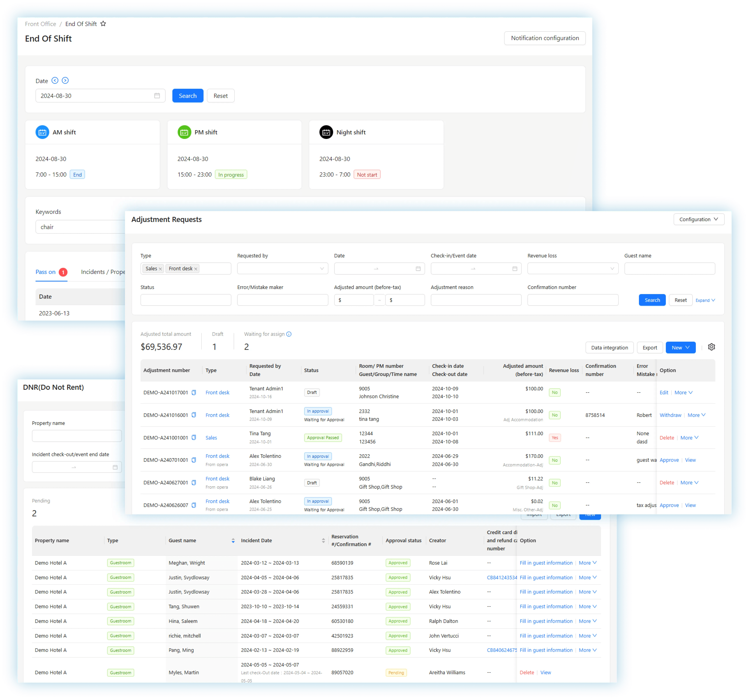Go to previous date using left arrow icon
Screen dimensions: 749x700
coord(55,80)
